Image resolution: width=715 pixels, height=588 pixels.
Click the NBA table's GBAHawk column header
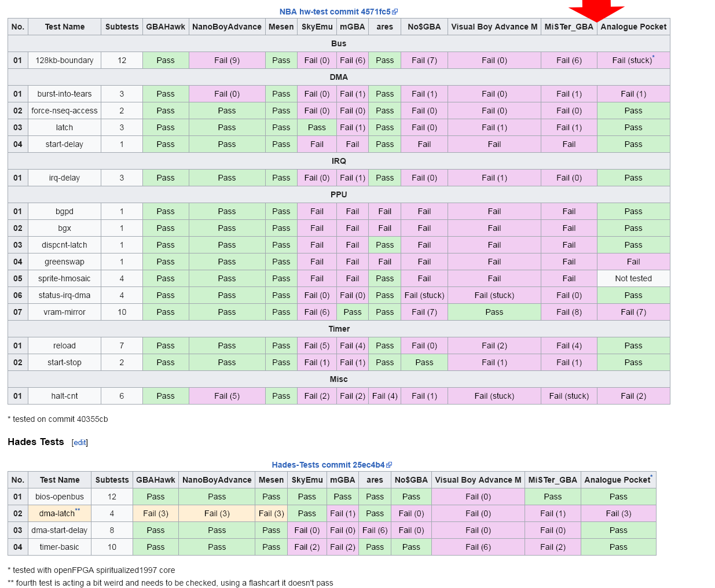[x=166, y=27]
